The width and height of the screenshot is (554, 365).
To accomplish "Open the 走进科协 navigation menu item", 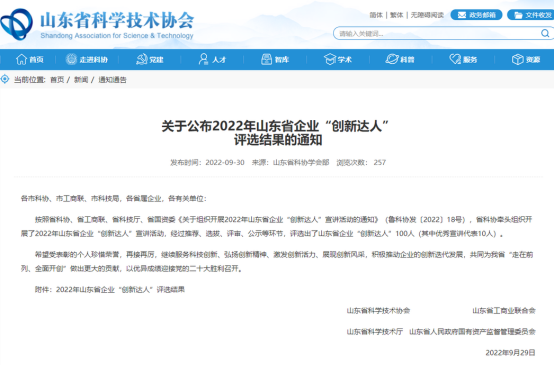I will point(87,59).
